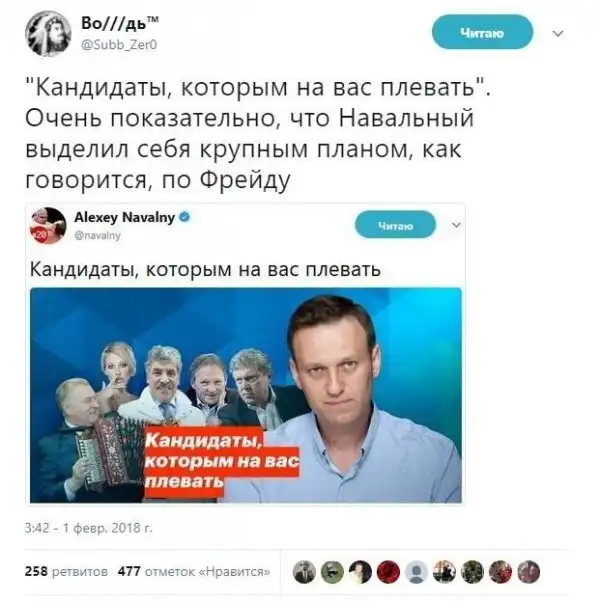Toggle Читаю follow button on quoted tweet
The height and width of the screenshot is (601, 600).
coord(395,225)
